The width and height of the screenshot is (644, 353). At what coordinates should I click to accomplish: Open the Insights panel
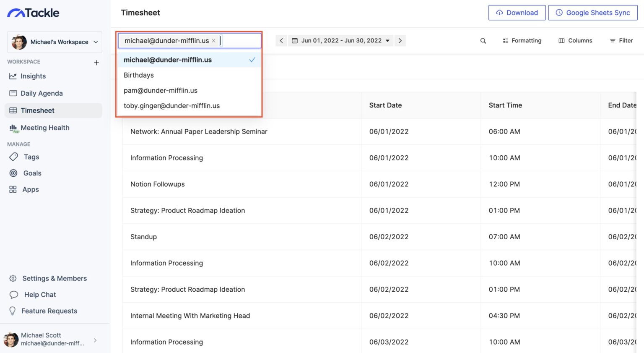[33, 76]
